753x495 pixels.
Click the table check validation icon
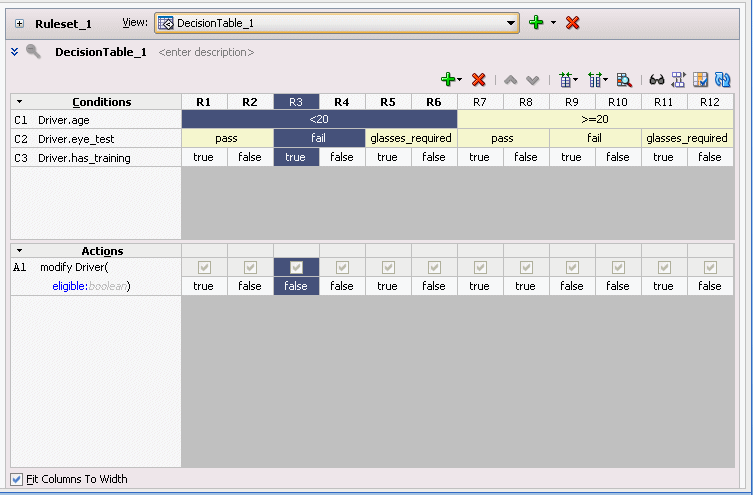[701, 80]
